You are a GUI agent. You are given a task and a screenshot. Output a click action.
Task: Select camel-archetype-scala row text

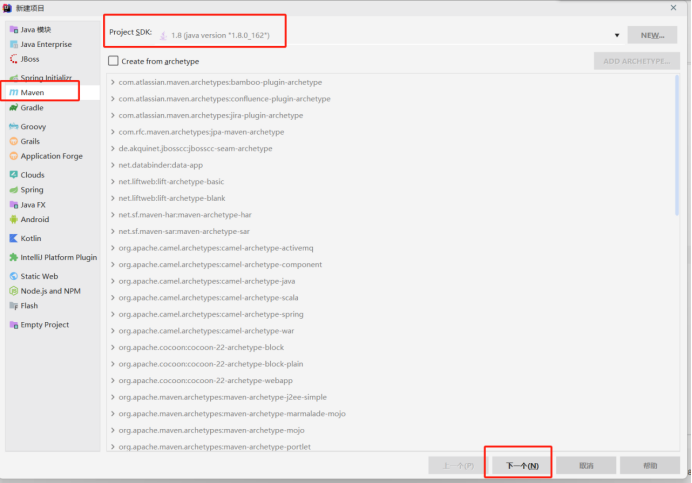(x=208, y=298)
